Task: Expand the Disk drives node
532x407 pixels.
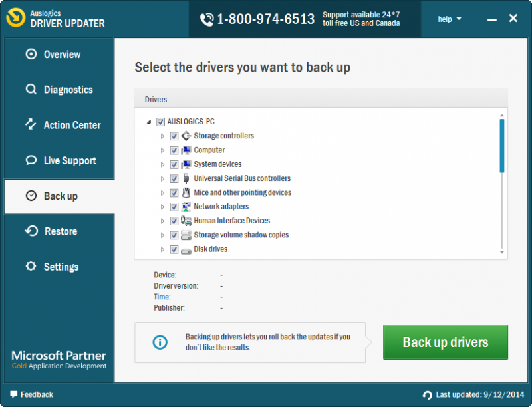Action: (162, 249)
